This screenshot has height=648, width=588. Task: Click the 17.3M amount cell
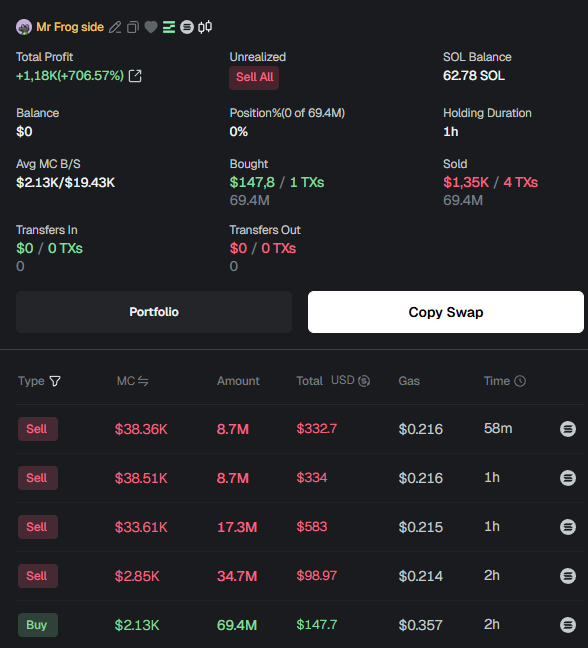pyautogui.click(x=237, y=527)
